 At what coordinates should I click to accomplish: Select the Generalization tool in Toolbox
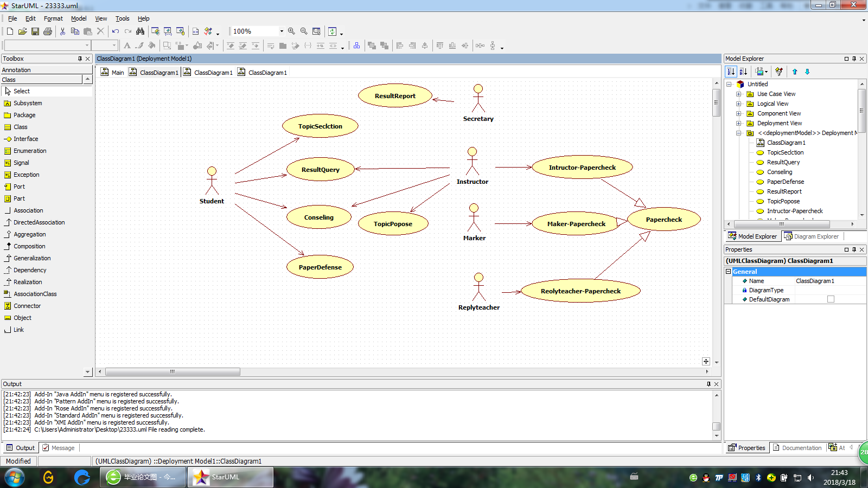click(32, 258)
